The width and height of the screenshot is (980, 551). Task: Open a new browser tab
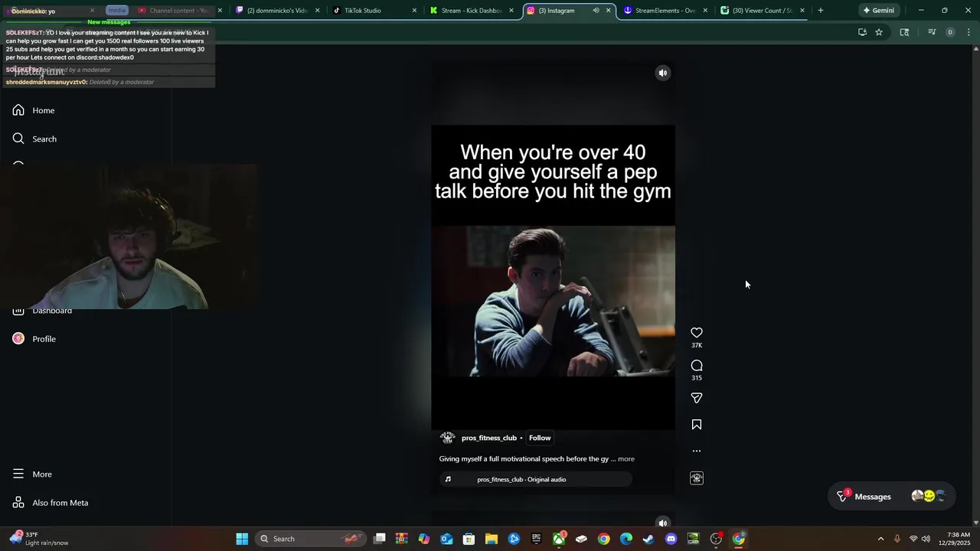(x=821, y=11)
